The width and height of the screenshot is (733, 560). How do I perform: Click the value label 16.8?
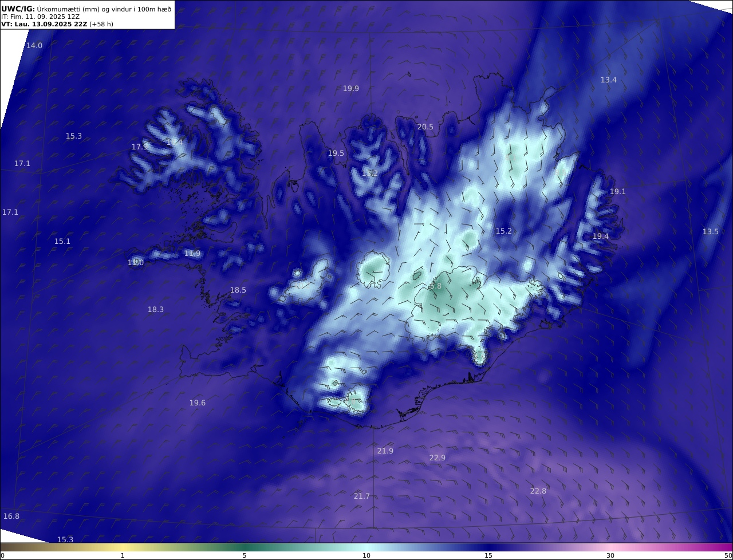pos(11,516)
